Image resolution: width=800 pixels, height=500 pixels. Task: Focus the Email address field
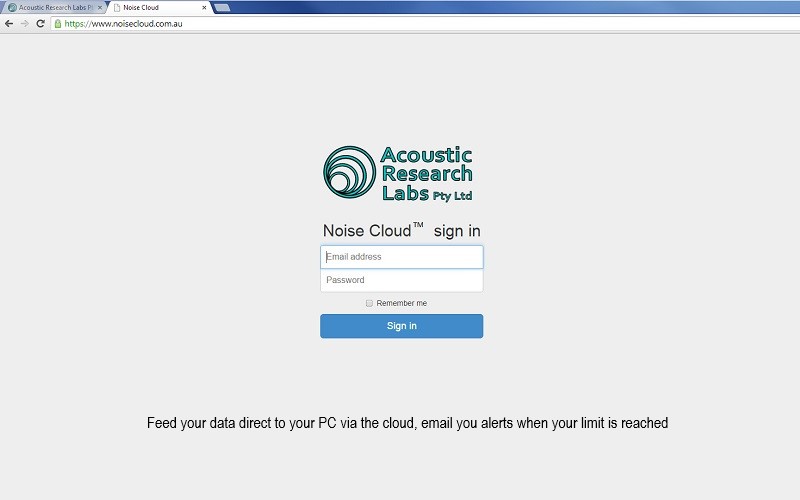(x=401, y=257)
